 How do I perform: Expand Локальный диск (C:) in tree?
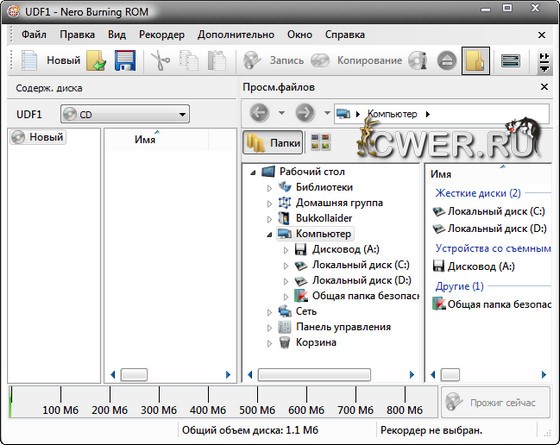point(286,266)
